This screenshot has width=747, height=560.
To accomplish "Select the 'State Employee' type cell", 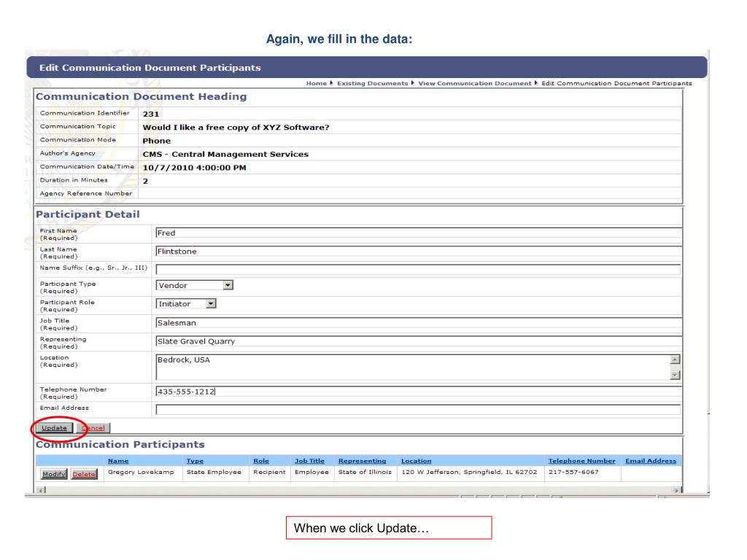I will 214,472.
